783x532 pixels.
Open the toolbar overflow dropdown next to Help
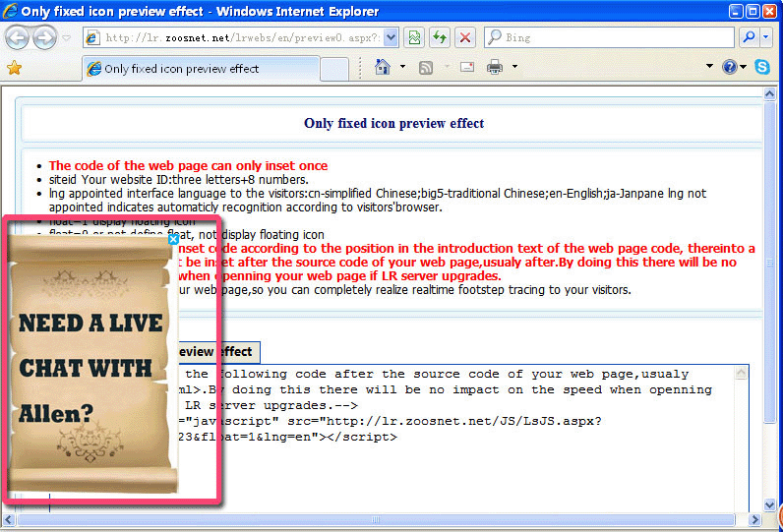pos(709,66)
